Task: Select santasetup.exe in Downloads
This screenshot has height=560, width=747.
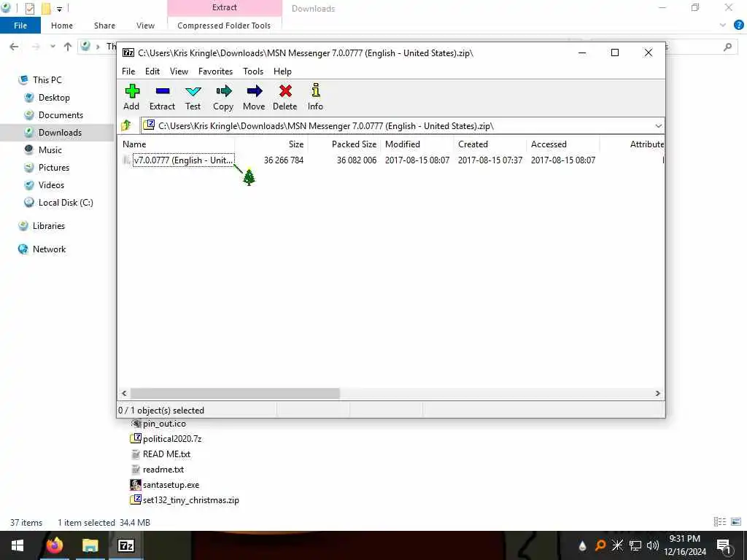Action: point(165,485)
